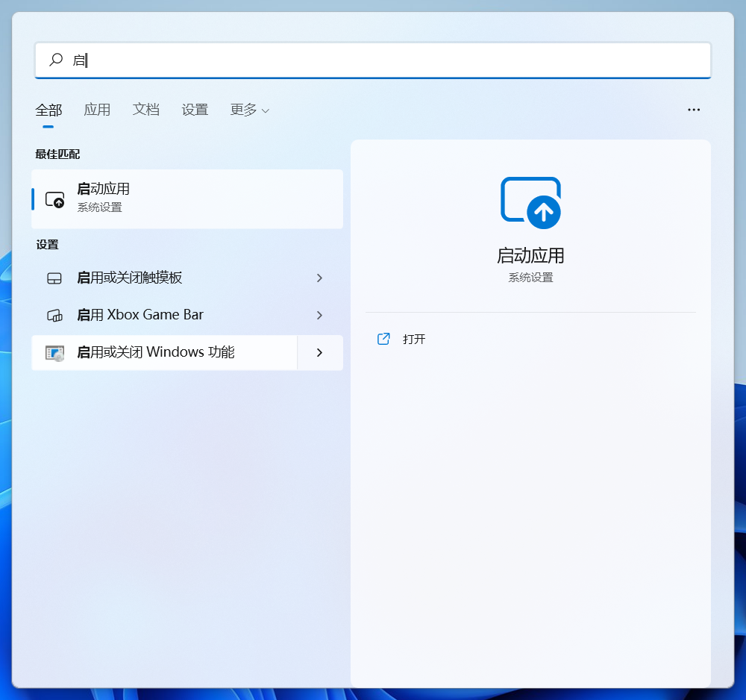Click the Windows 功能 icon

[x=53, y=352]
